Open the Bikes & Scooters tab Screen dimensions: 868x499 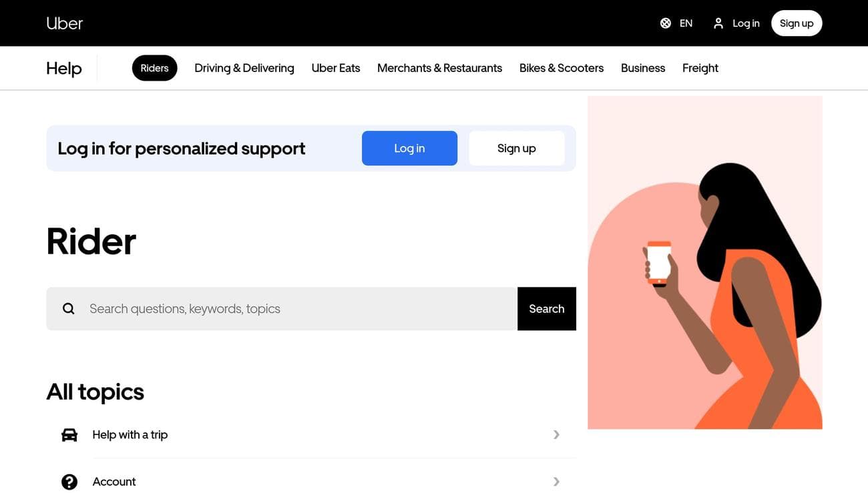tap(562, 68)
